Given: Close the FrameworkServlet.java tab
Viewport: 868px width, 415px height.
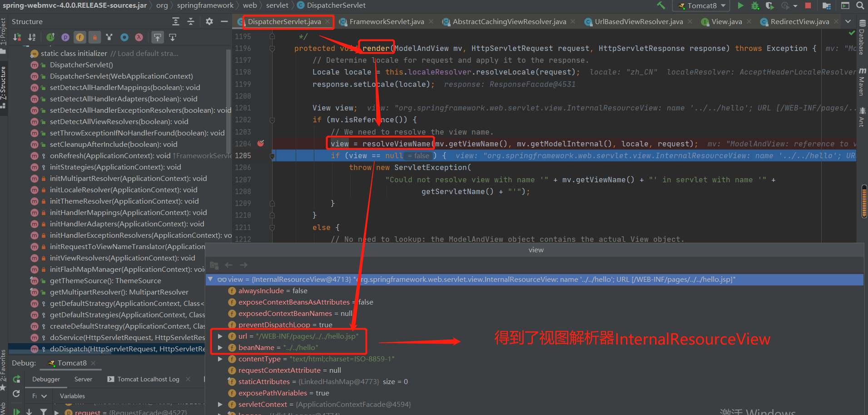Looking at the screenshot, I should (x=431, y=21).
